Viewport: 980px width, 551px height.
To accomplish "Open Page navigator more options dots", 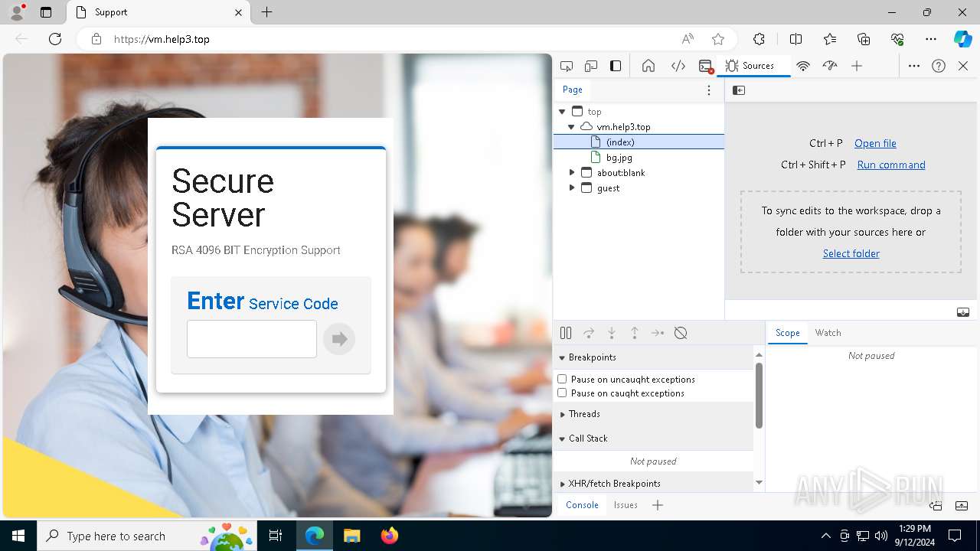I will [709, 90].
